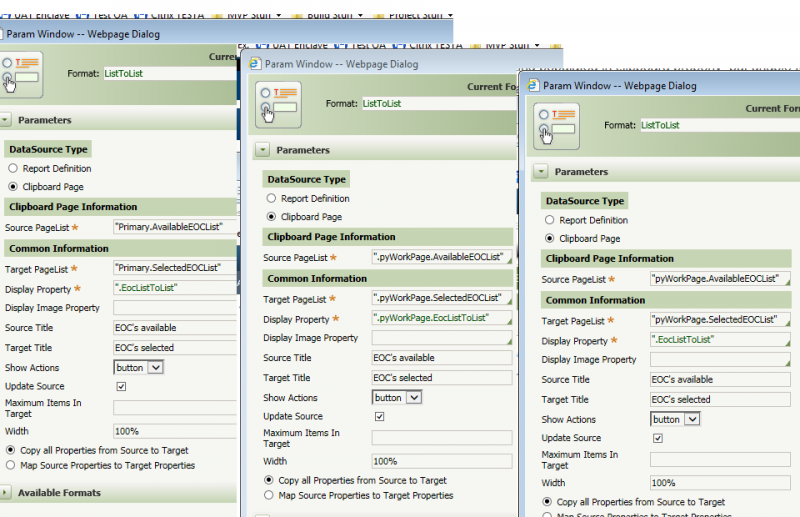The width and height of the screenshot is (800, 517).
Task: Click Display Image Property field in left window
Action: [175, 308]
